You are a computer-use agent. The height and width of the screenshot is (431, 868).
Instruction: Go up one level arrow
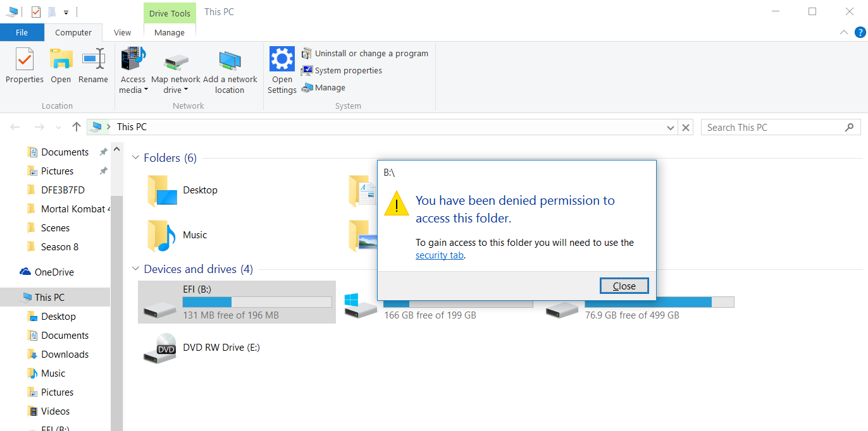tap(77, 127)
